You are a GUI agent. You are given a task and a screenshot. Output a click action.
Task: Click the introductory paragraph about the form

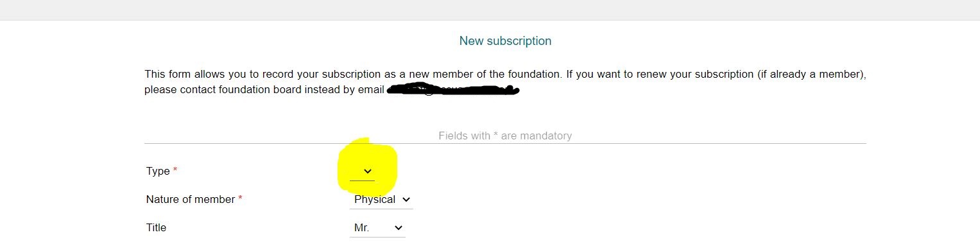(505, 82)
